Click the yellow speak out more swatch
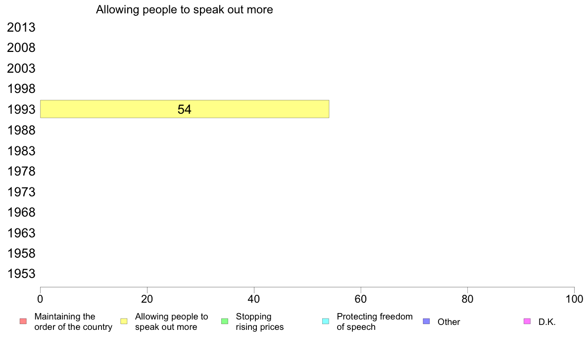This screenshot has width=588, height=364. [124, 321]
